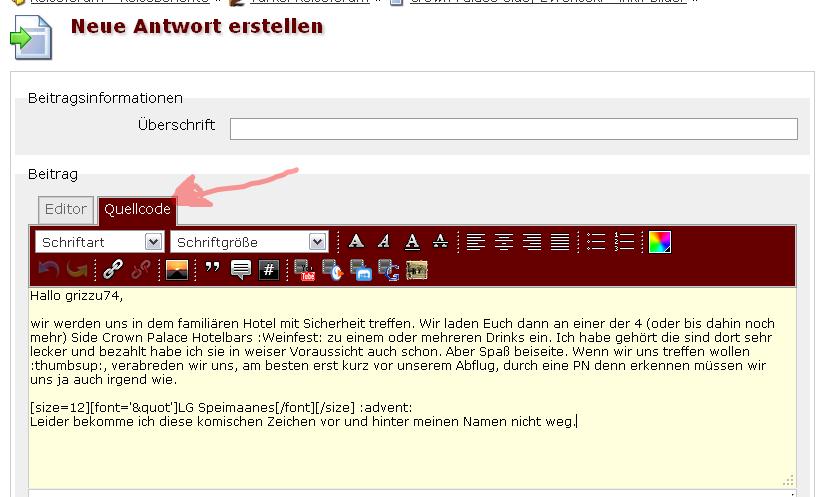Justify the text alignment
Image resolution: width=826 pixels, height=497 pixels.
[x=560, y=242]
